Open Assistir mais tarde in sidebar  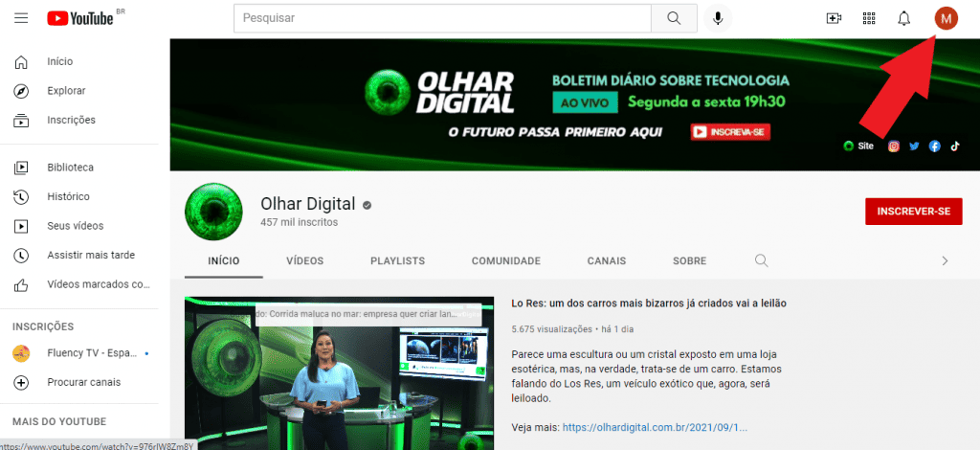pos(91,255)
